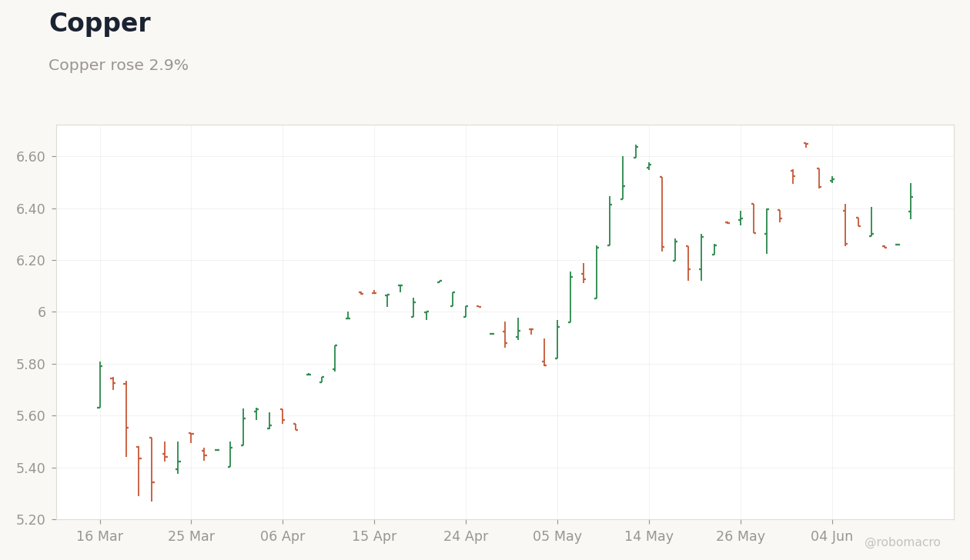Click the 5.40 y-axis label

click(32, 468)
